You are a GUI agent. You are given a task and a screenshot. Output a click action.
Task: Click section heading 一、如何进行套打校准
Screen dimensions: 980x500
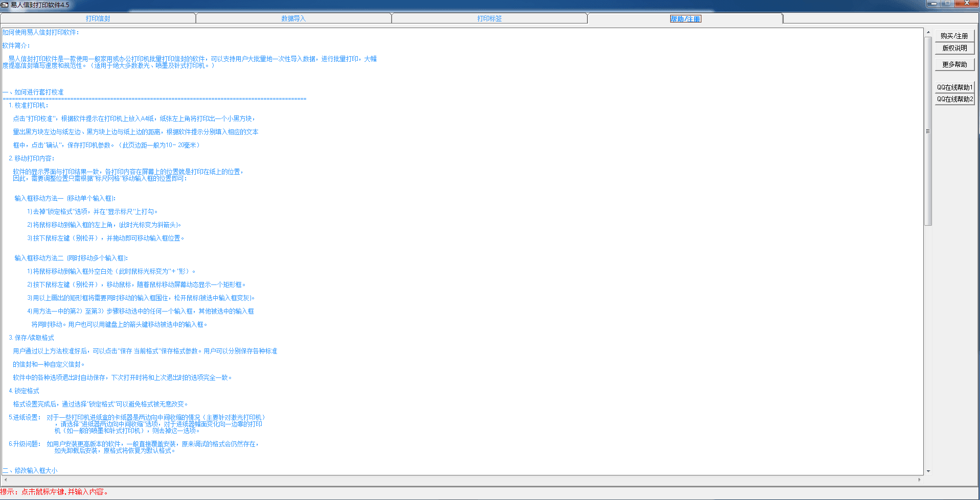pos(33,92)
